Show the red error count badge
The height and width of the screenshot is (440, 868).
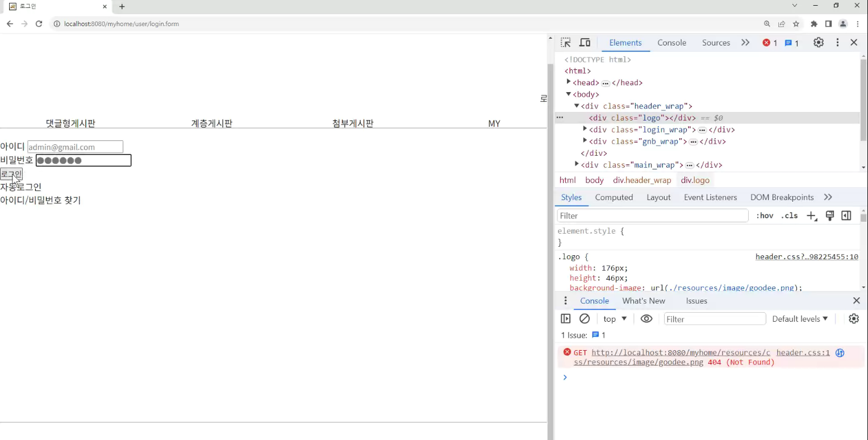(770, 43)
